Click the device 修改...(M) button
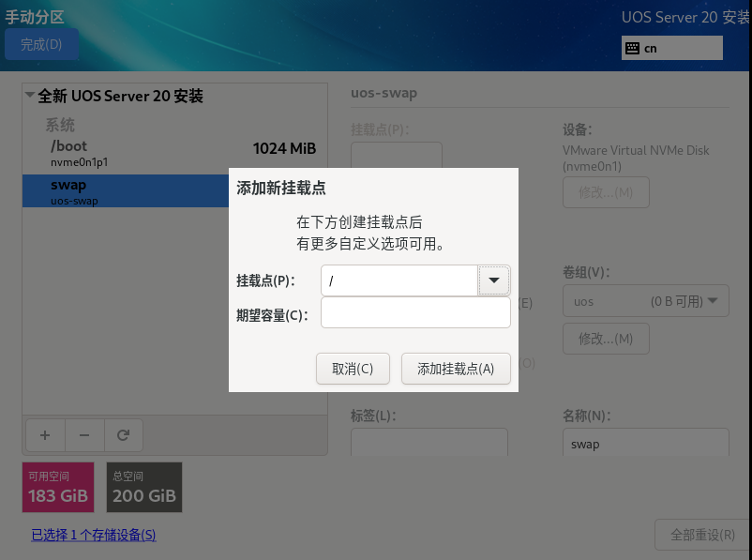Image resolution: width=752 pixels, height=560 pixels. 606,192
